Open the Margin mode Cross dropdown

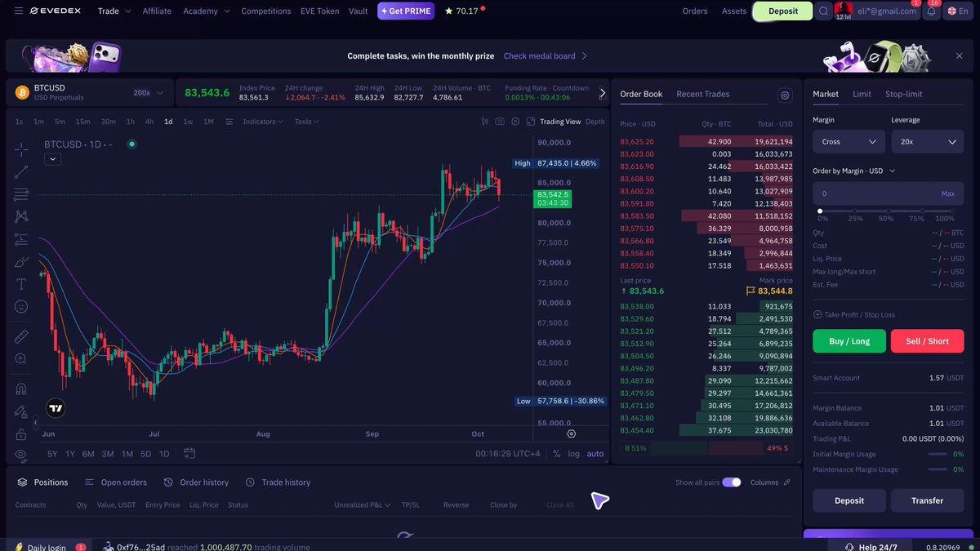pyautogui.click(x=849, y=141)
